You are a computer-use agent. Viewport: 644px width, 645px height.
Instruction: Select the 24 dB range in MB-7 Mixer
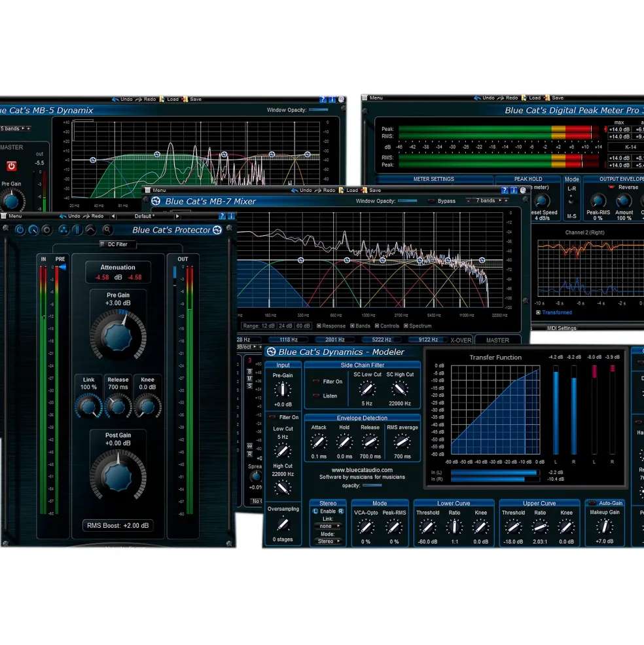285,326
